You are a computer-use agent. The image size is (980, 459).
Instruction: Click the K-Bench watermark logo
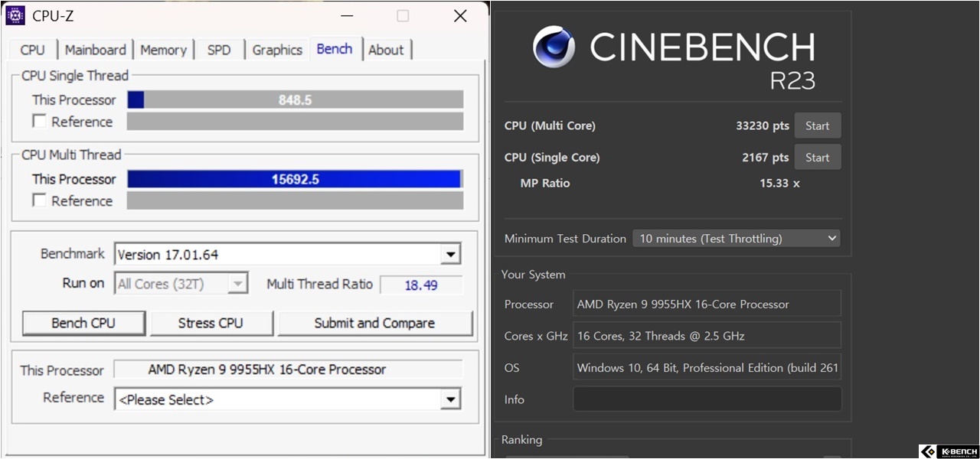(x=949, y=451)
